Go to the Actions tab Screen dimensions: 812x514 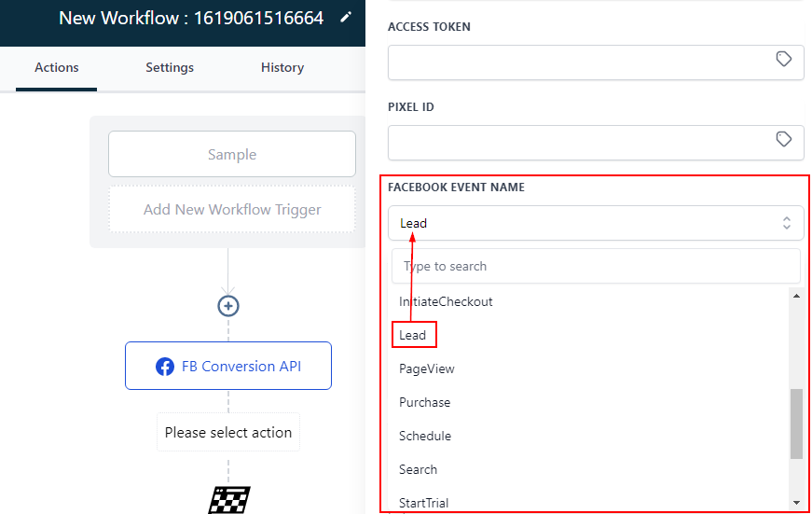[57, 67]
